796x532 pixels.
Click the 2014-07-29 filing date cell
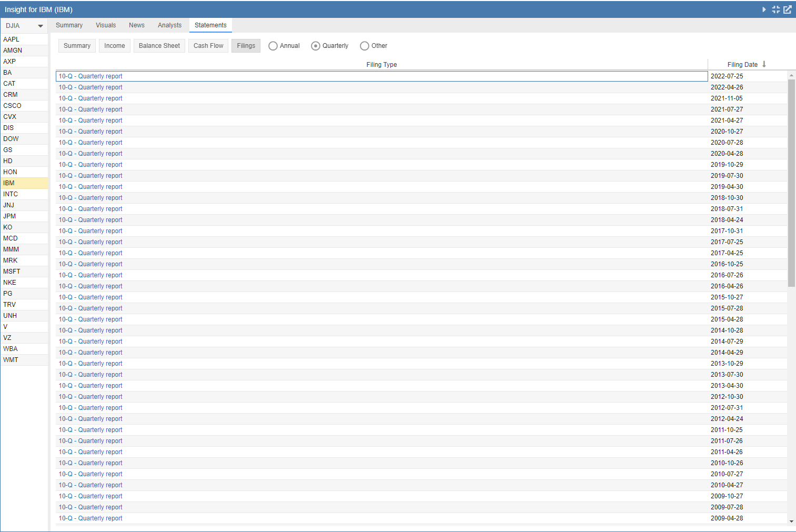748,342
